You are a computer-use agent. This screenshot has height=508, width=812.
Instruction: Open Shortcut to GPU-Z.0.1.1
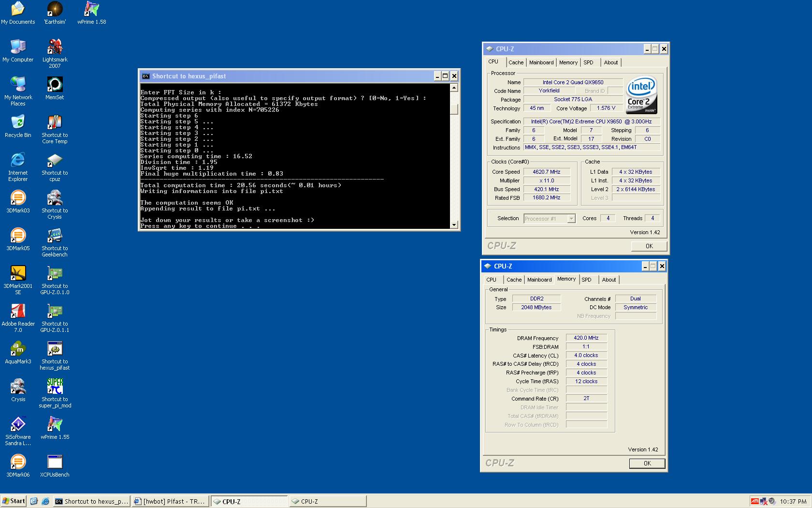55,318
